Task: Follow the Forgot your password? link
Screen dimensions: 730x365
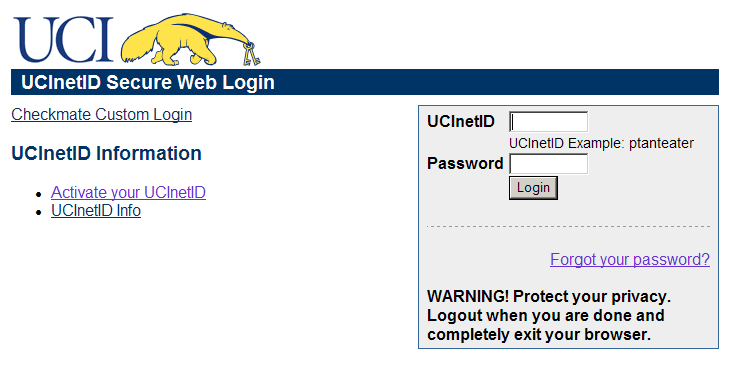Action: pyautogui.click(x=630, y=259)
